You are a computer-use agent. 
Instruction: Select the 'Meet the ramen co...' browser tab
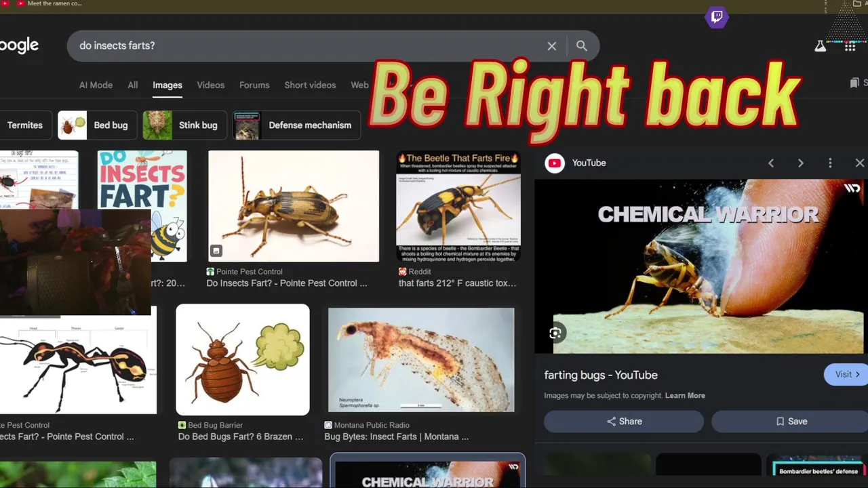point(54,3)
